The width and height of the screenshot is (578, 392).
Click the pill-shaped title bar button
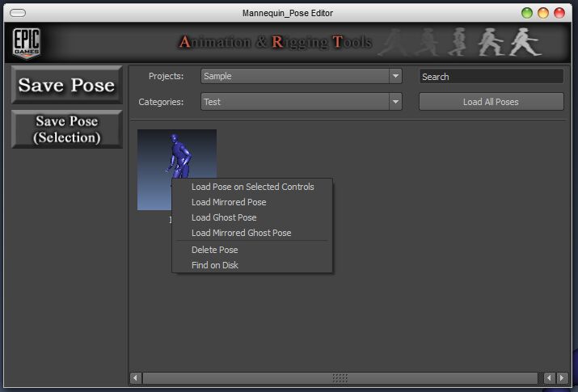[x=18, y=13]
